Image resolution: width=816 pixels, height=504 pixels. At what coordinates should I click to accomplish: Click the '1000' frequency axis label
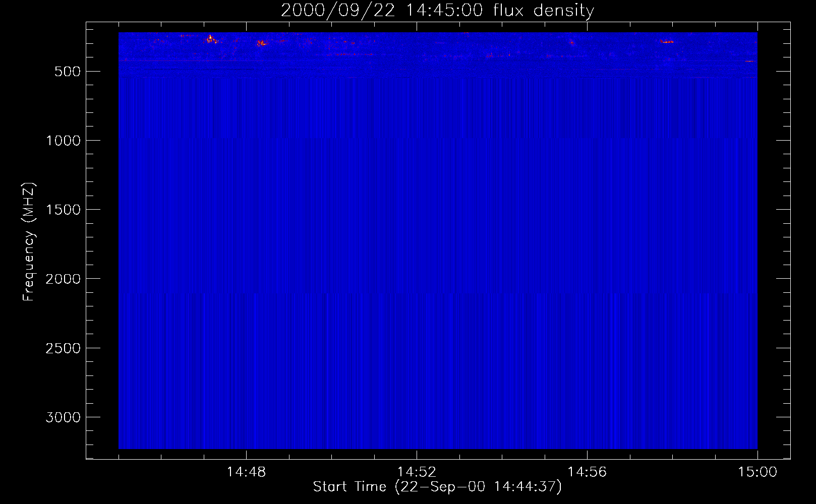click(x=64, y=141)
